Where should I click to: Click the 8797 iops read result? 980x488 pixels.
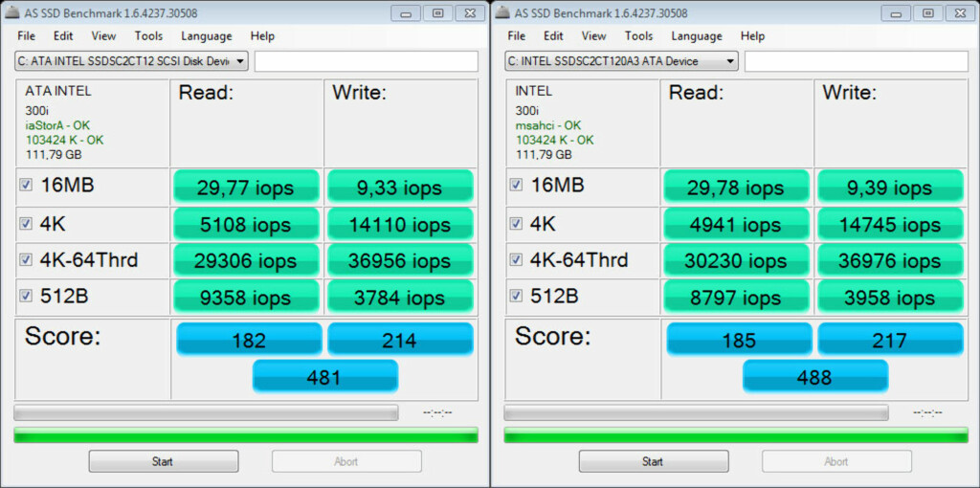(x=736, y=297)
